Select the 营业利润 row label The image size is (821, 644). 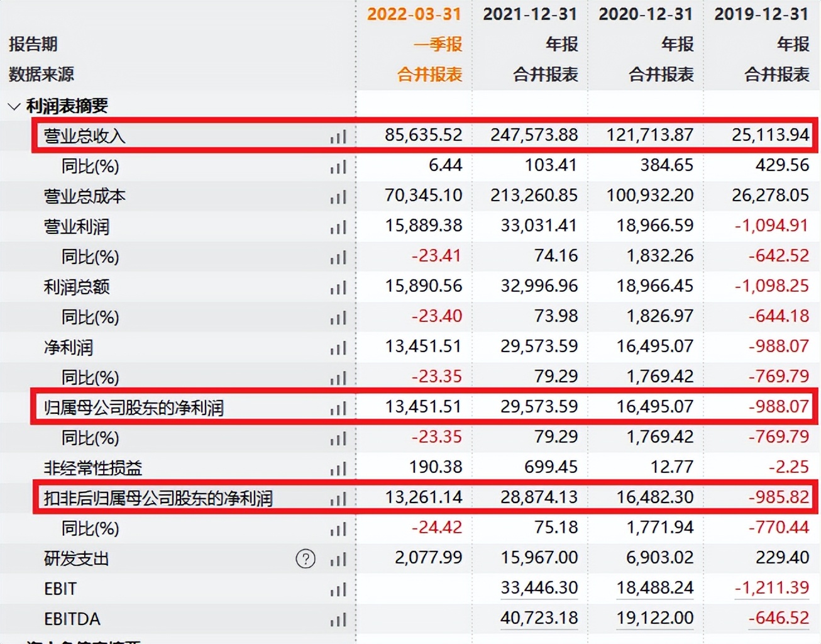pos(76,226)
